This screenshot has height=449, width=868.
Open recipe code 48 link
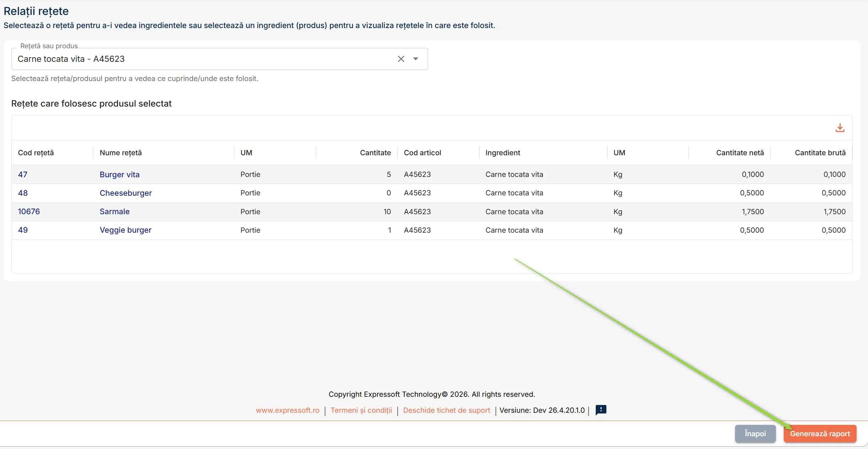(x=23, y=193)
